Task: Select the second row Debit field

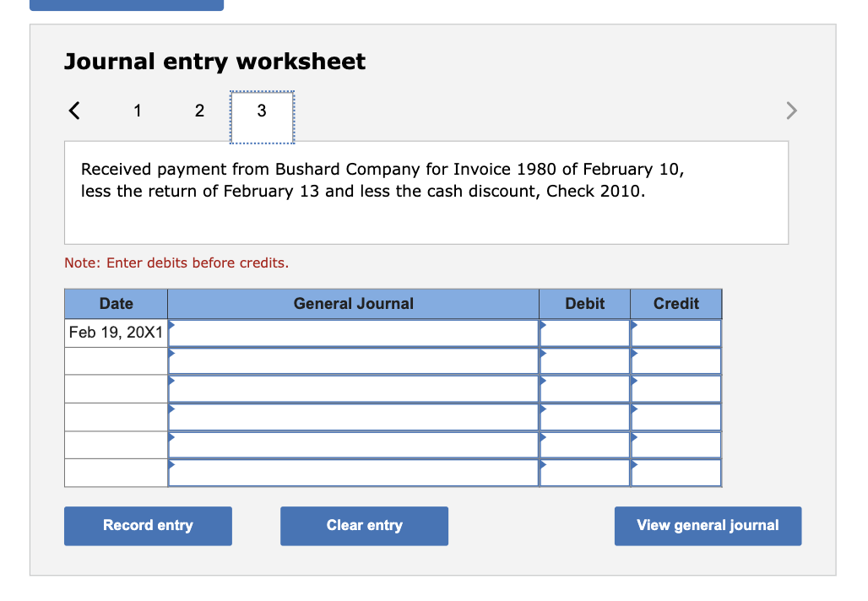Action: (x=584, y=361)
